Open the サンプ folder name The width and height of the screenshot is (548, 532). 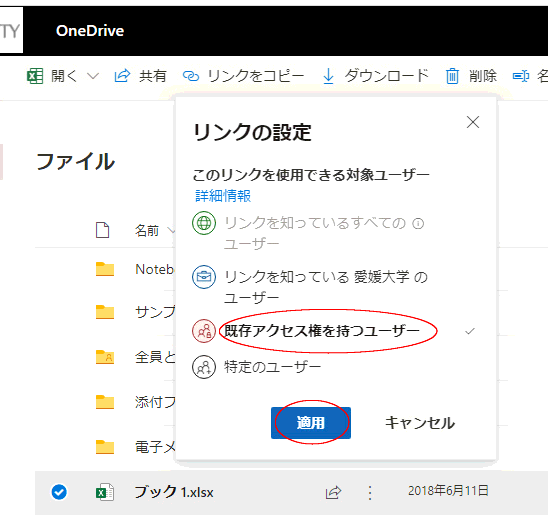pyautogui.click(x=155, y=312)
